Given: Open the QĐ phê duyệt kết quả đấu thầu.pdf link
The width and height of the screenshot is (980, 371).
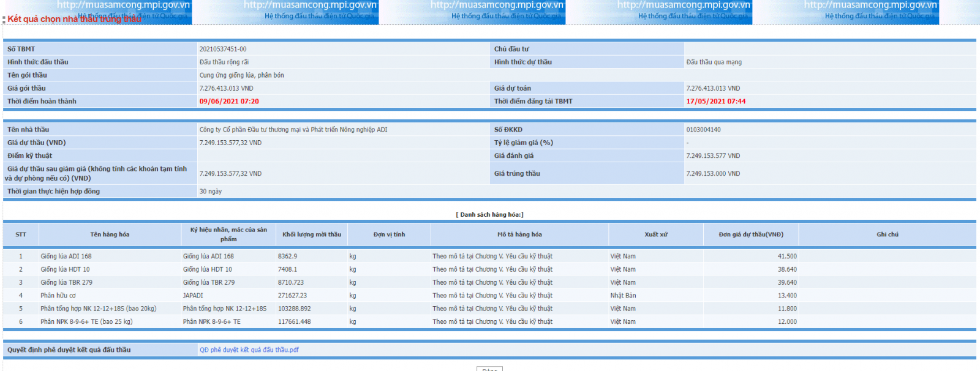Looking at the screenshot, I should (x=249, y=350).
